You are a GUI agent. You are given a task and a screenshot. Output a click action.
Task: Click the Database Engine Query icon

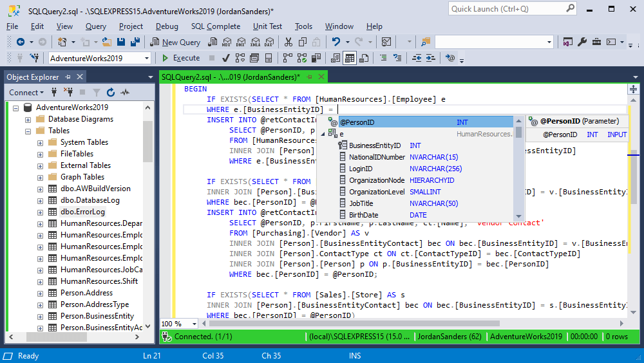click(x=213, y=42)
